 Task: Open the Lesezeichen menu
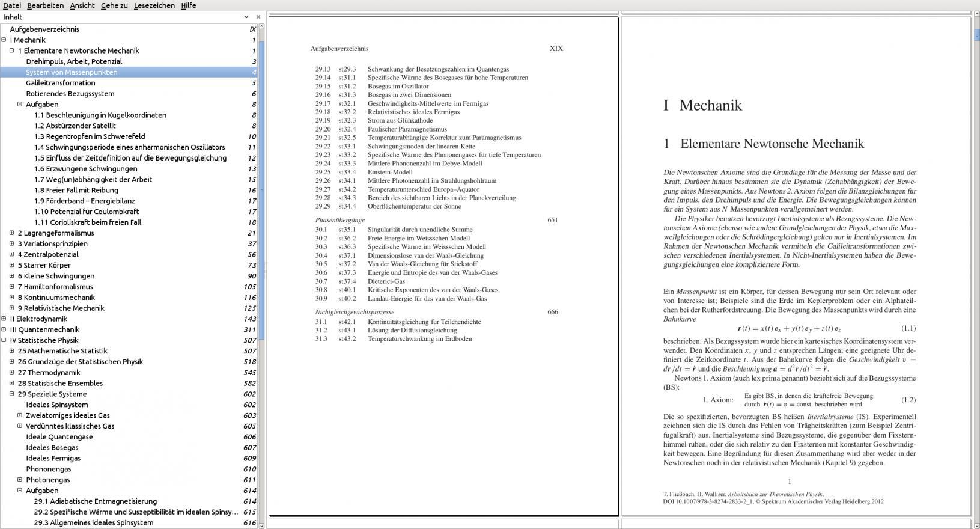coord(154,5)
